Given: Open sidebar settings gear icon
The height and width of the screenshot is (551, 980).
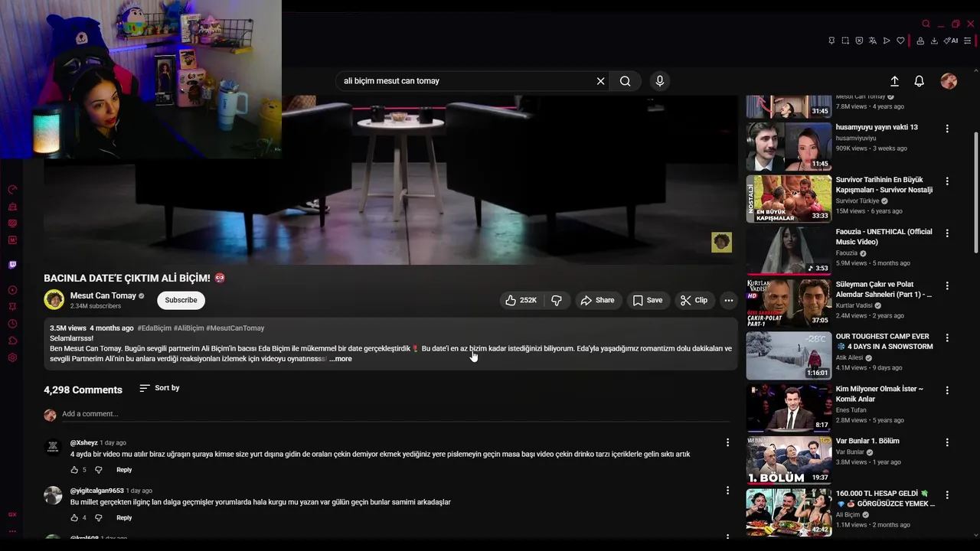Looking at the screenshot, I should [12, 357].
